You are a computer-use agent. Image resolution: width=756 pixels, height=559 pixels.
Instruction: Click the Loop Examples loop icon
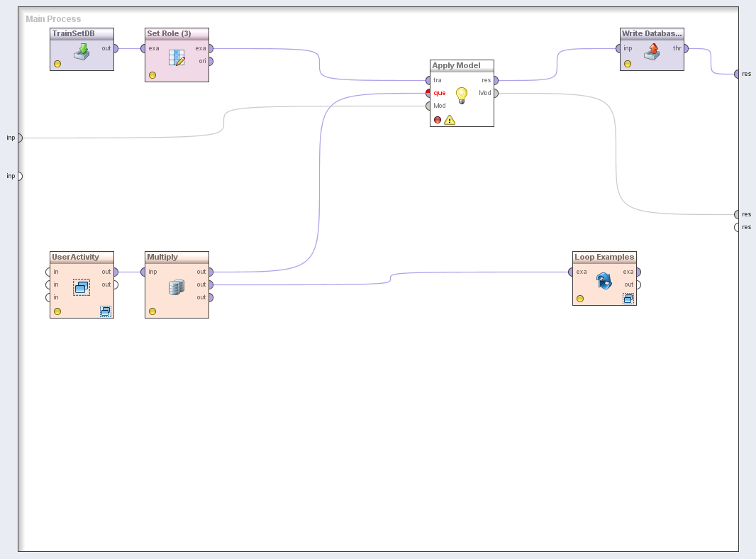(x=604, y=281)
